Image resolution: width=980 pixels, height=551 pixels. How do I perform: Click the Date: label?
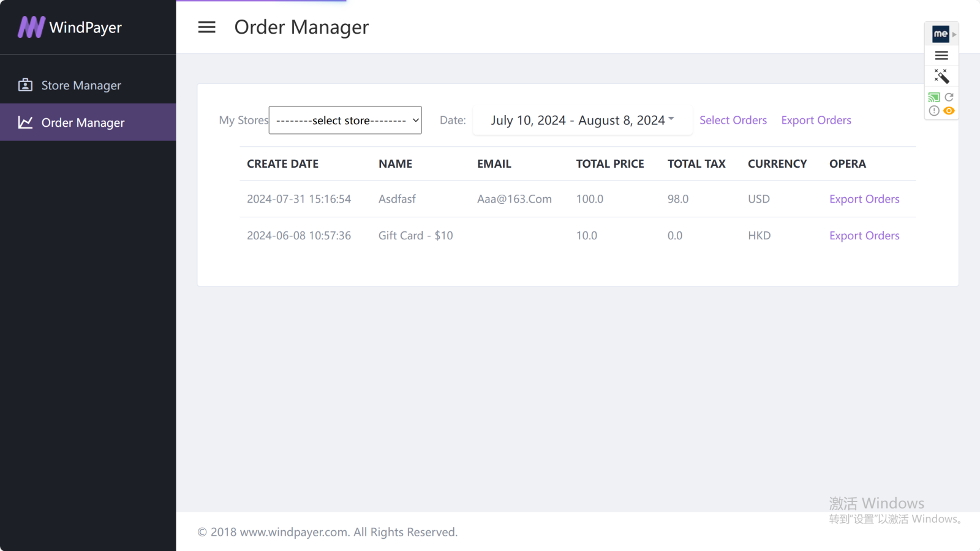point(453,120)
